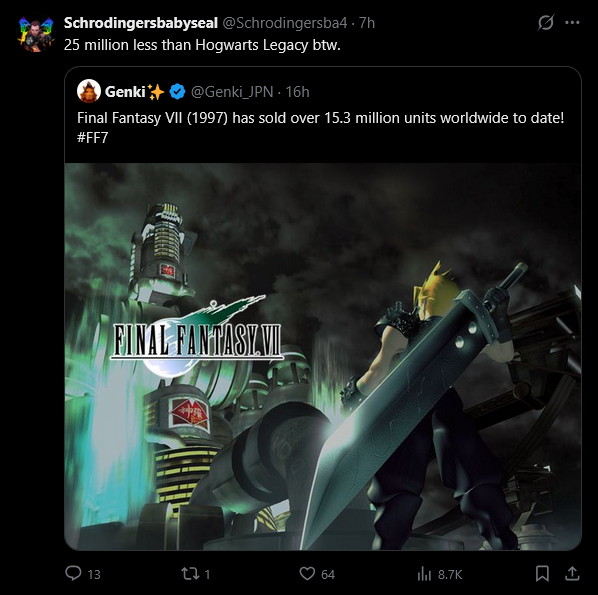Repost this tweet with retweet icon
Viewport: 598px width, 595px height.
[x=190, y=573]
